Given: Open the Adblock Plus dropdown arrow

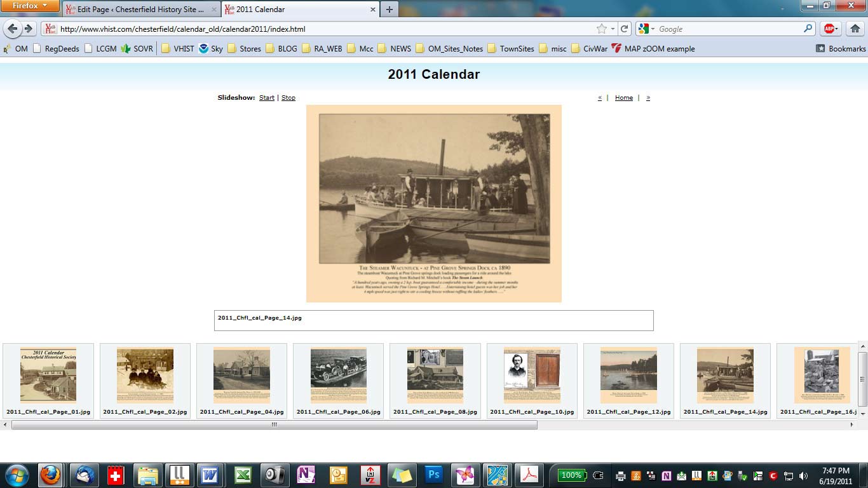Looking at the screenshot, I should click(837, 29).
